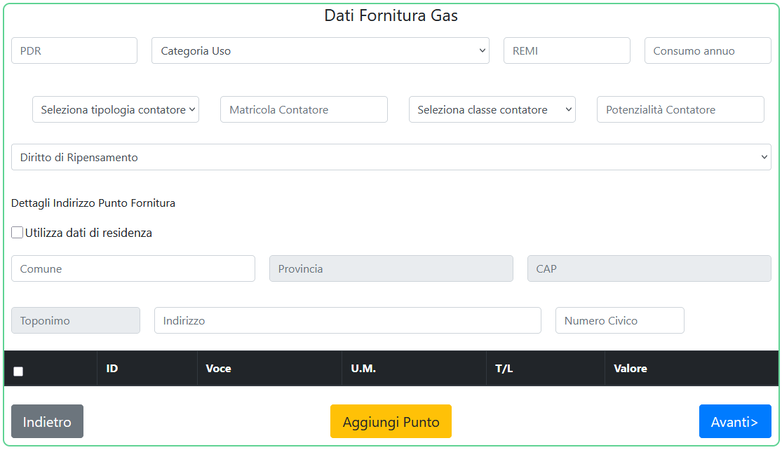Screen dimensions: 782x450
Task: Click the Toponimo field
Action: tap(76, 320)
